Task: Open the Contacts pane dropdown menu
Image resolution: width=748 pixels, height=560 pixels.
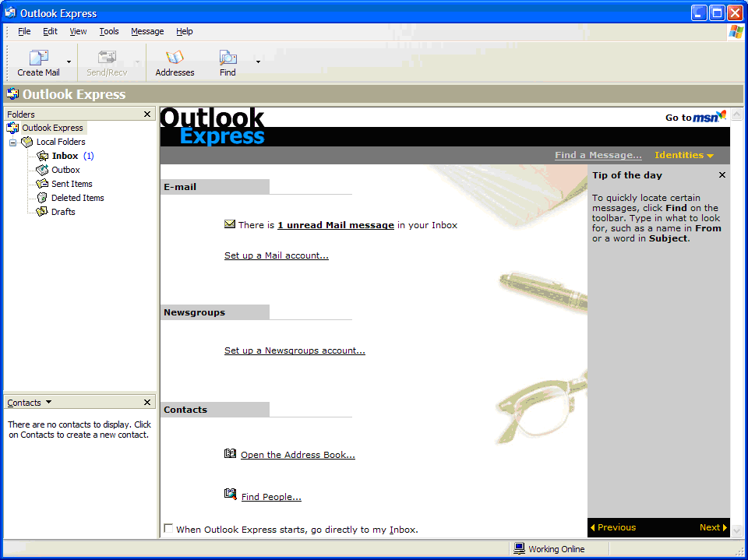Action: [48, 402]
